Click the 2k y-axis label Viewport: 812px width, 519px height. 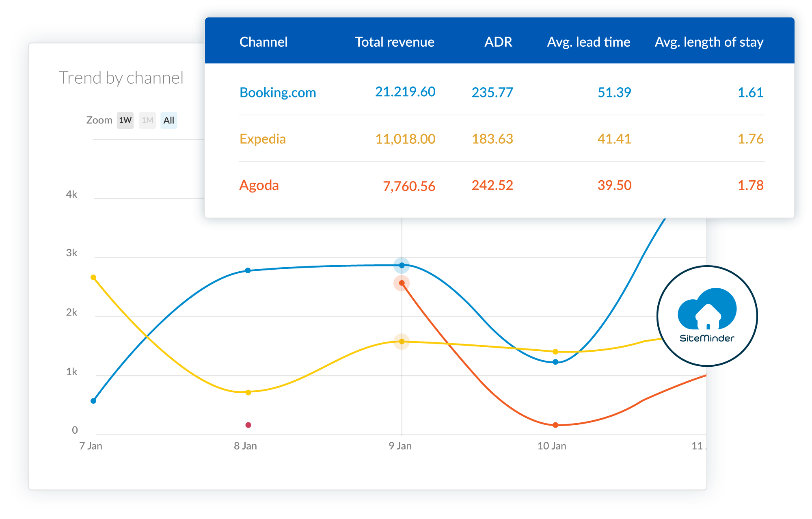coord(71,312)
